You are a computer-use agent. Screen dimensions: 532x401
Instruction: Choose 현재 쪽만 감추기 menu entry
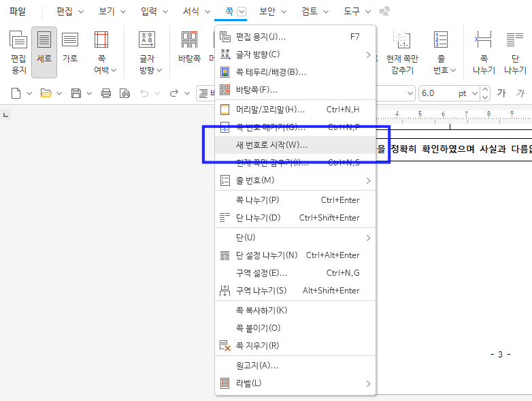point(295,163)
